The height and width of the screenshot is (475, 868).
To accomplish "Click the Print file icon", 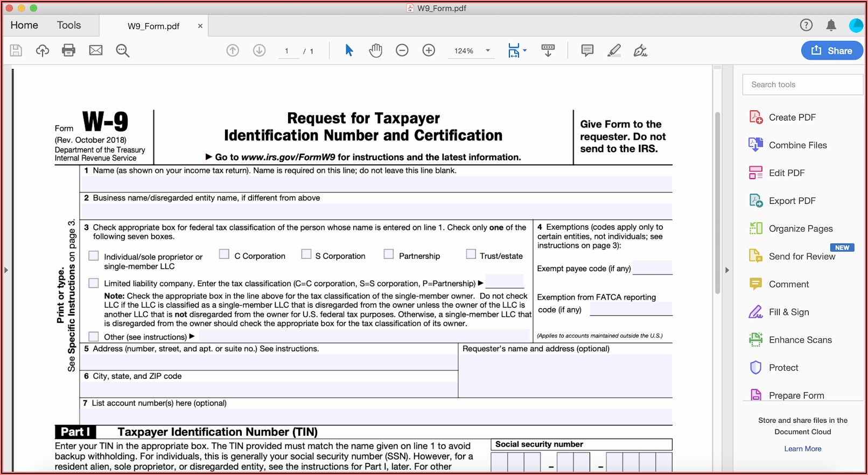I will [x=68, y=51].
